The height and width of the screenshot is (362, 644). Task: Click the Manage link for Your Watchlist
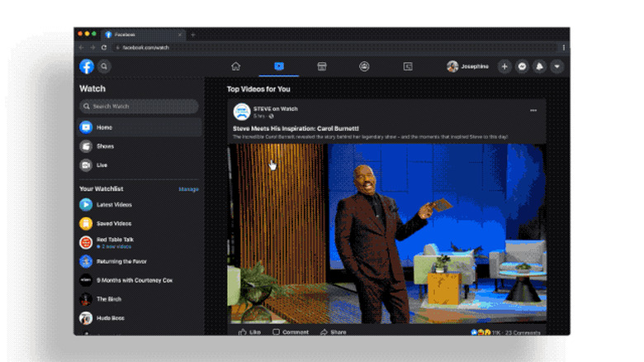pos(188,189)
